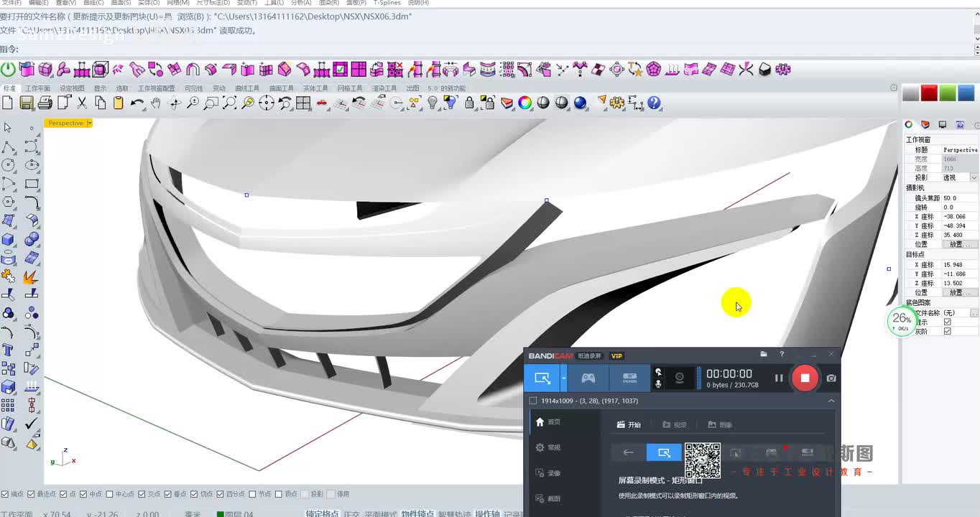This screenshot has width=980, height=517.
Task: Switch to the 曲线工具 toolbar tab
Action: pos(247,88)
